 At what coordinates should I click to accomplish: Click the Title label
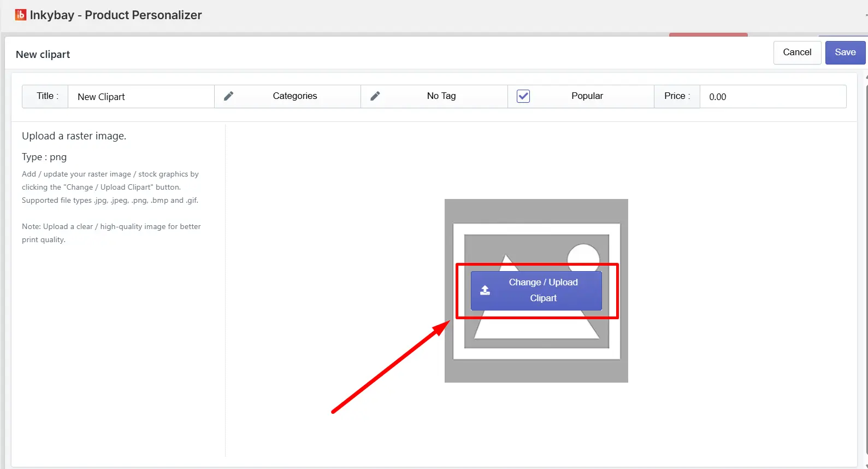(48, 96)
